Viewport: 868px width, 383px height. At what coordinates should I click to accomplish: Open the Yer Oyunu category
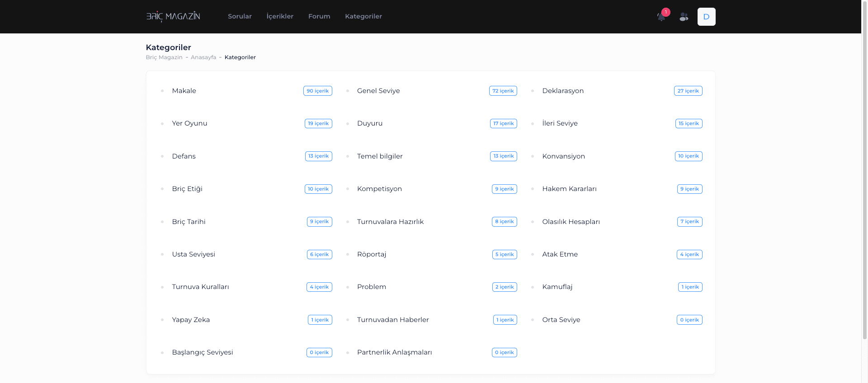pos(189,123)
